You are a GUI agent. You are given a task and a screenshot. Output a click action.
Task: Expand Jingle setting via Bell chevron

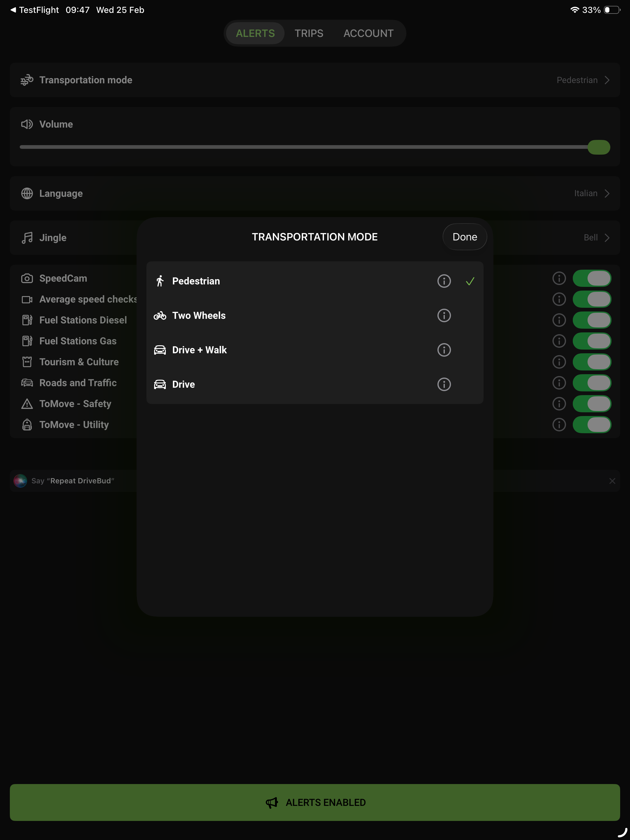coord(607,238)
